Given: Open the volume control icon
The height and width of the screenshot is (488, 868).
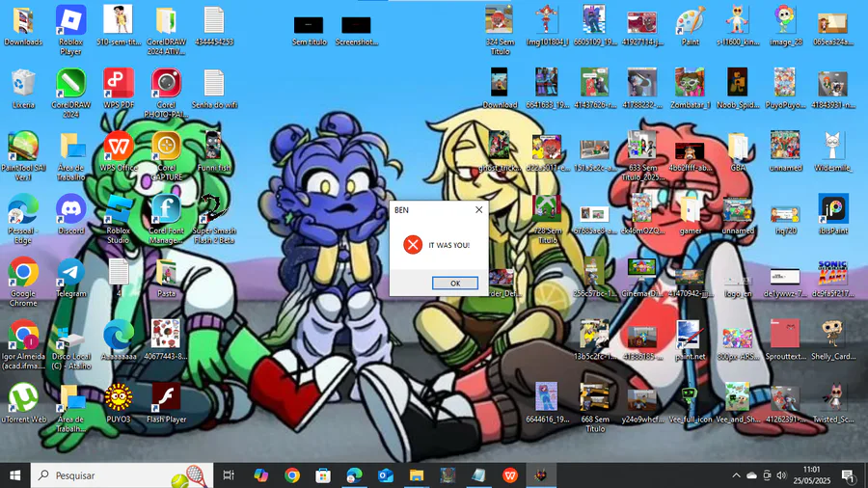Looking at the screenshot, I should pyautogui.click(x=781, y=475).
